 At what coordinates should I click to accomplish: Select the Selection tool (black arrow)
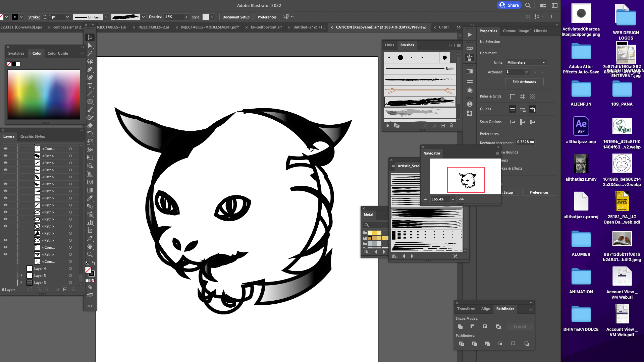(x=90, y=37)
